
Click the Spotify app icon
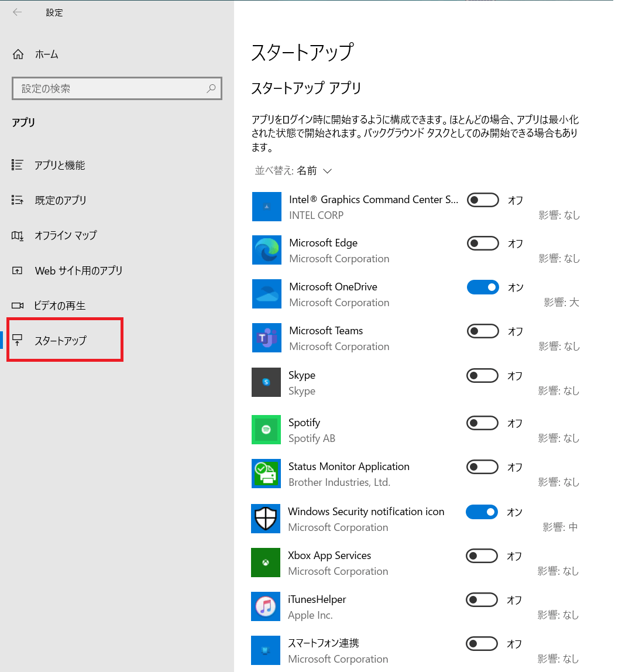click(x=267, y=430)
